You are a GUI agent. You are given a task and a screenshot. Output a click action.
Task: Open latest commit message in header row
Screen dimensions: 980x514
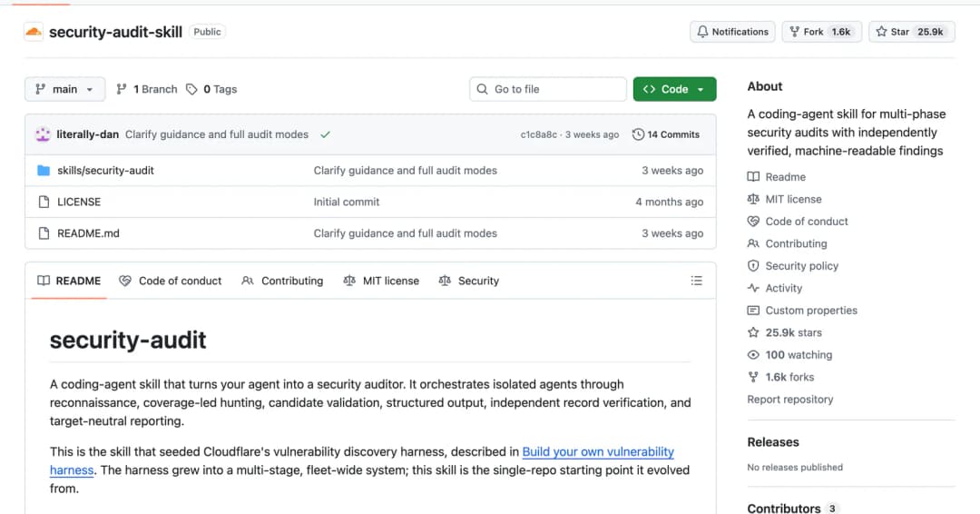pos(217,134)
